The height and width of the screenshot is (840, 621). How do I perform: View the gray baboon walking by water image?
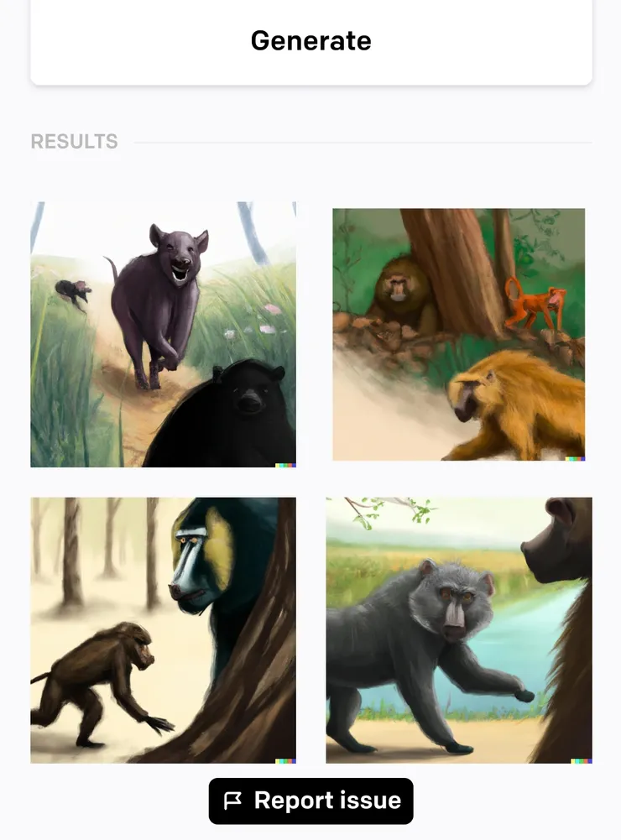click(x=459, y=630)
